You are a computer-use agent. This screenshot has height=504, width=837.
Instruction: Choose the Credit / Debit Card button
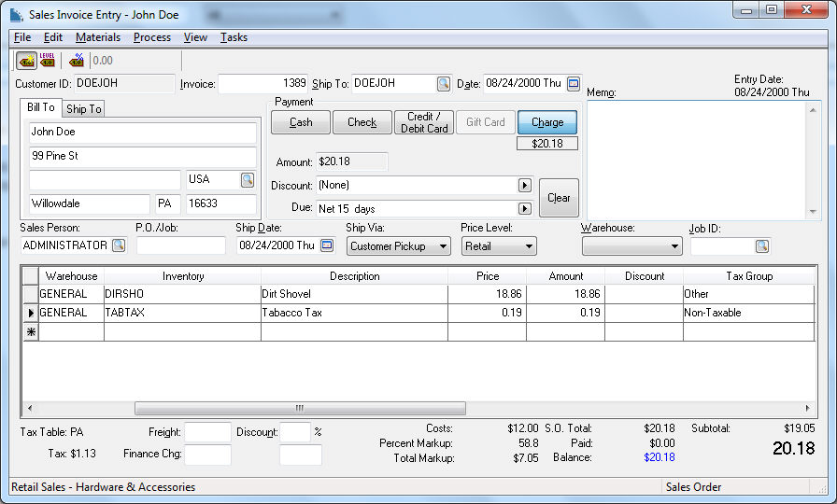[x=424, y=122]
